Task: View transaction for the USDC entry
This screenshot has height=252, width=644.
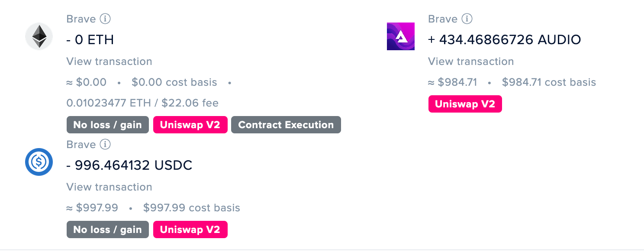Action: pos(109,187)
